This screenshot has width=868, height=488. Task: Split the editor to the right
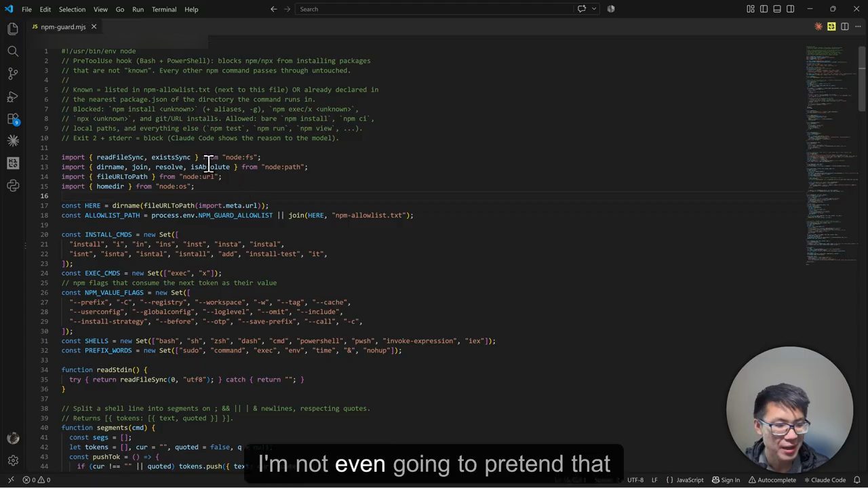pyautogui.click(x=844, y=26)
